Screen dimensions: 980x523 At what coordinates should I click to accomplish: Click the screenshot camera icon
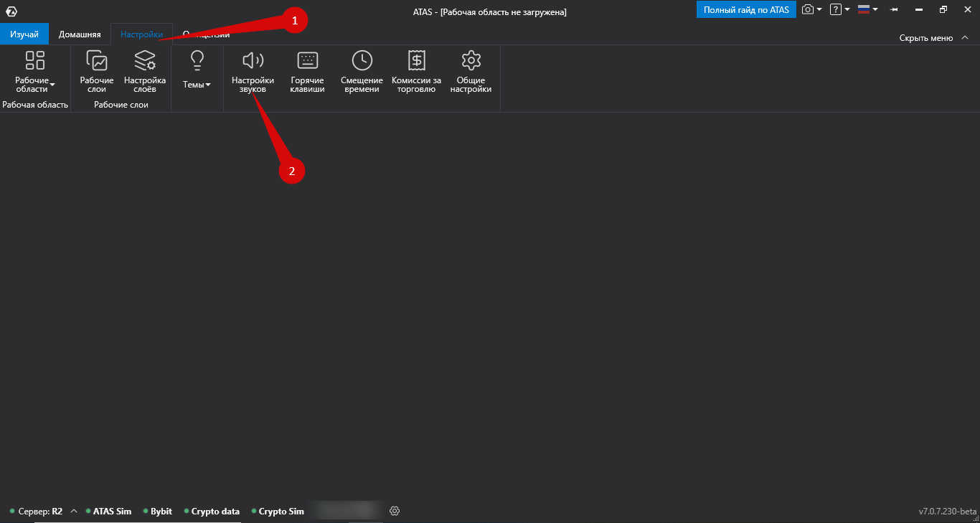point(808,10)
